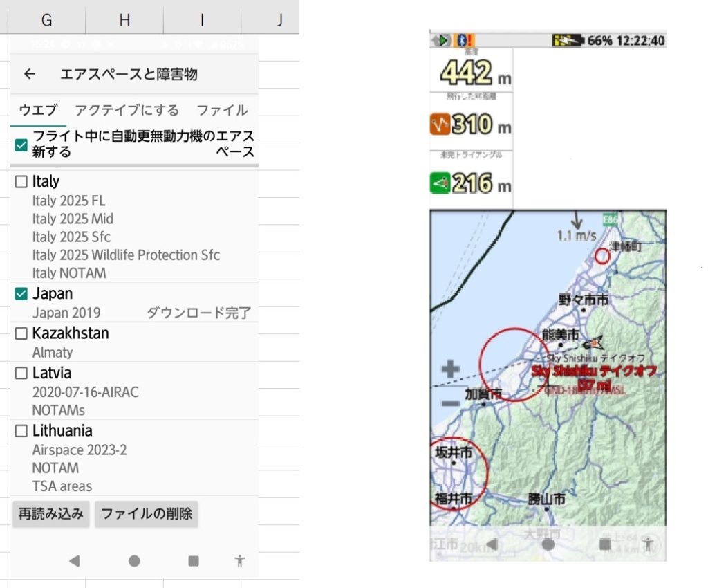Open the ファイル tab

click(x=222, y=110)
